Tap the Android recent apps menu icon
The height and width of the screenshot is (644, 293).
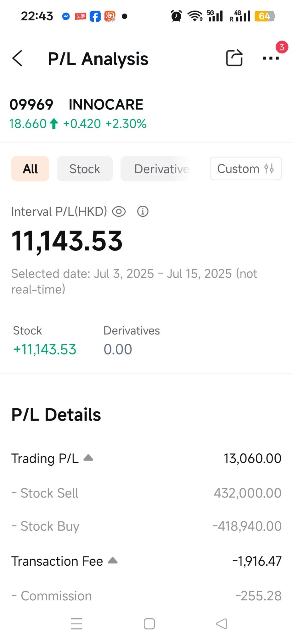(76, 624)
